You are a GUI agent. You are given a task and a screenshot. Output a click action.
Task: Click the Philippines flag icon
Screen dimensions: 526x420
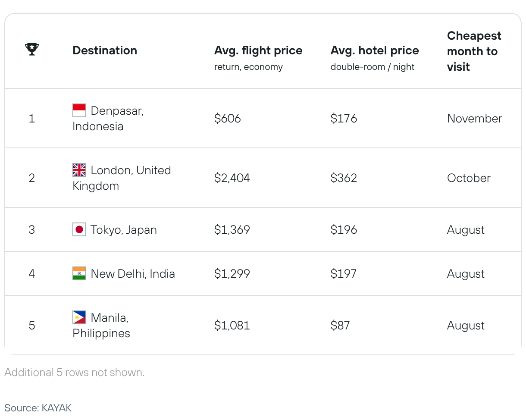(79, 317)
